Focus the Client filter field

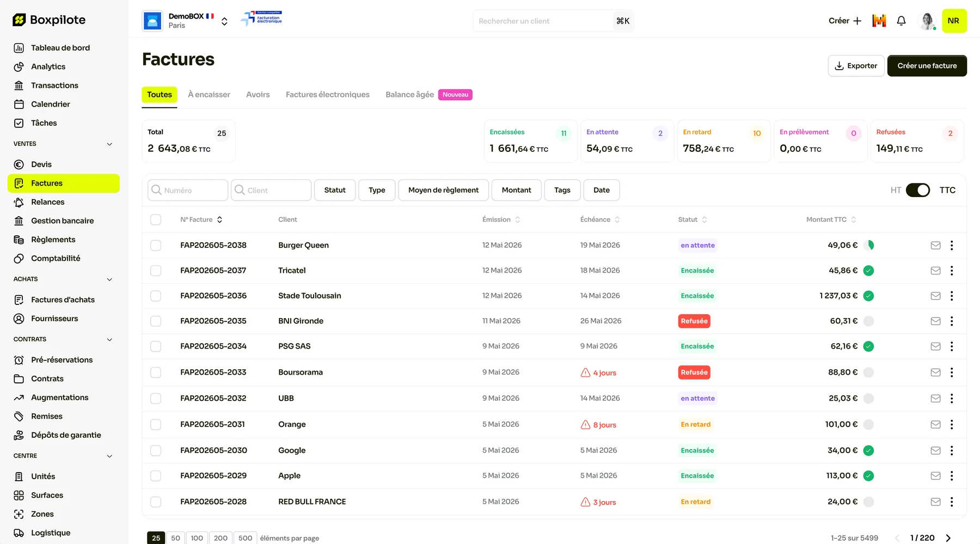pos(271,190)
